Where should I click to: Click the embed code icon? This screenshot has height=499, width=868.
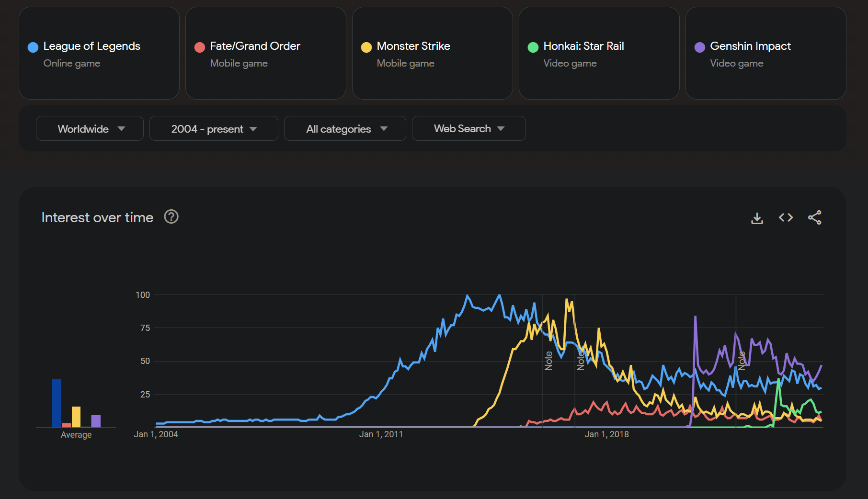[786, 218]
